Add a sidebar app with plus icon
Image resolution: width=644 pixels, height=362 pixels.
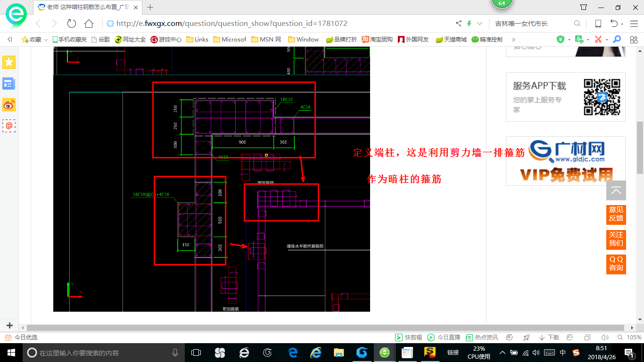[x=10, y=326]
